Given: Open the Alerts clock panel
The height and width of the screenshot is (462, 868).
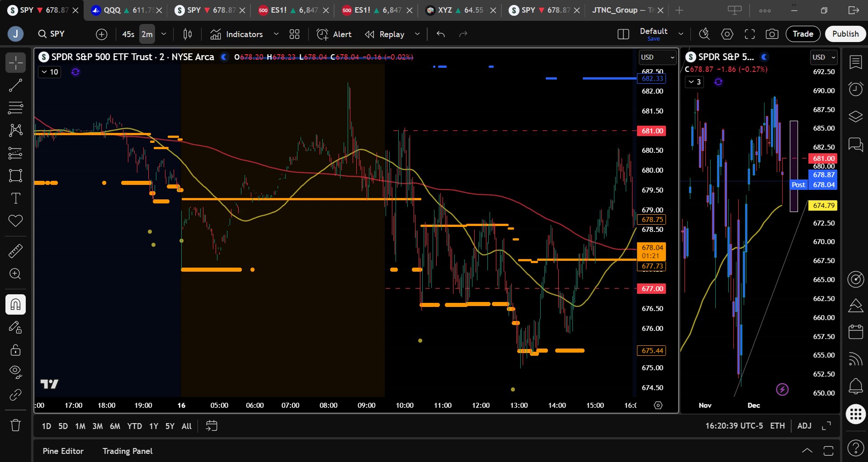Looking at the screenshot, I should 855,89.
